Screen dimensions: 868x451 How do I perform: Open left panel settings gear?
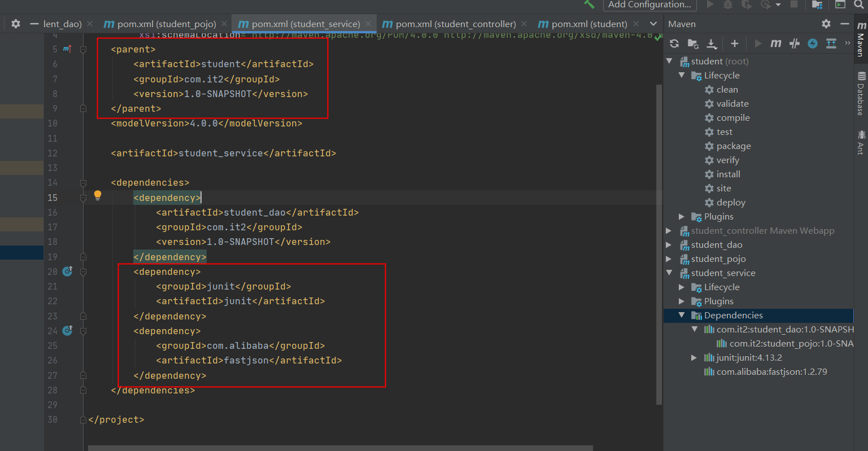pyautogui.click(x=16, y=24)
